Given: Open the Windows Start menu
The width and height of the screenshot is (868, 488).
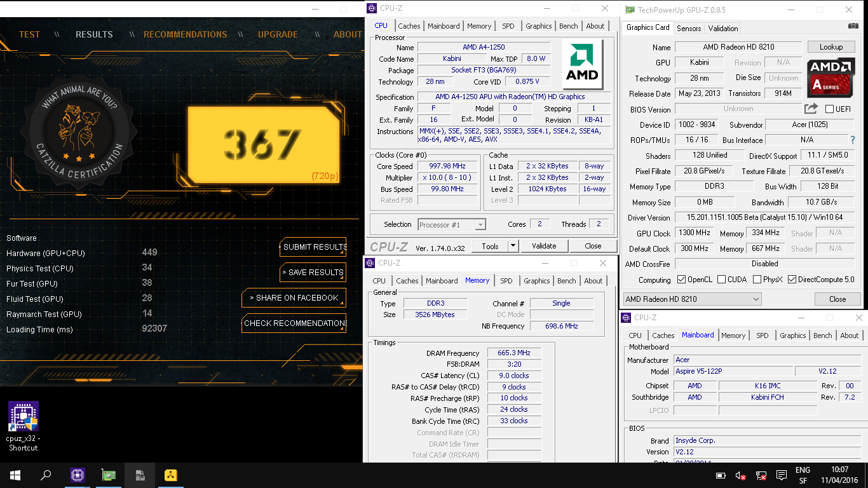Looking at the screenshot, I should point(15,475).
